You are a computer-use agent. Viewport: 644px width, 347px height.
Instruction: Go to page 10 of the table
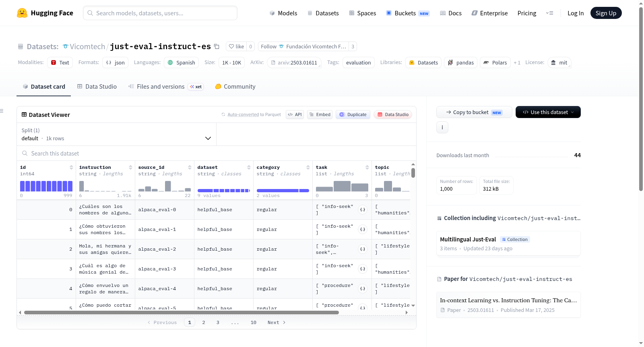[x=254, y=322]
